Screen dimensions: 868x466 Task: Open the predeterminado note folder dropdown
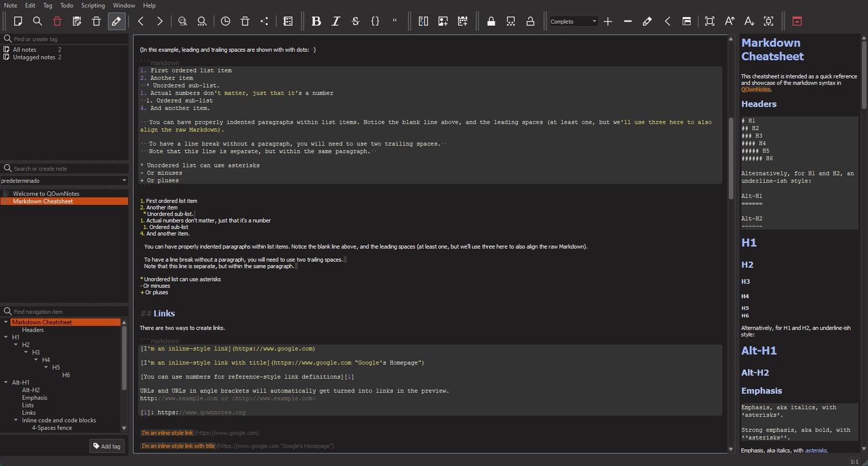click(64, 181)
